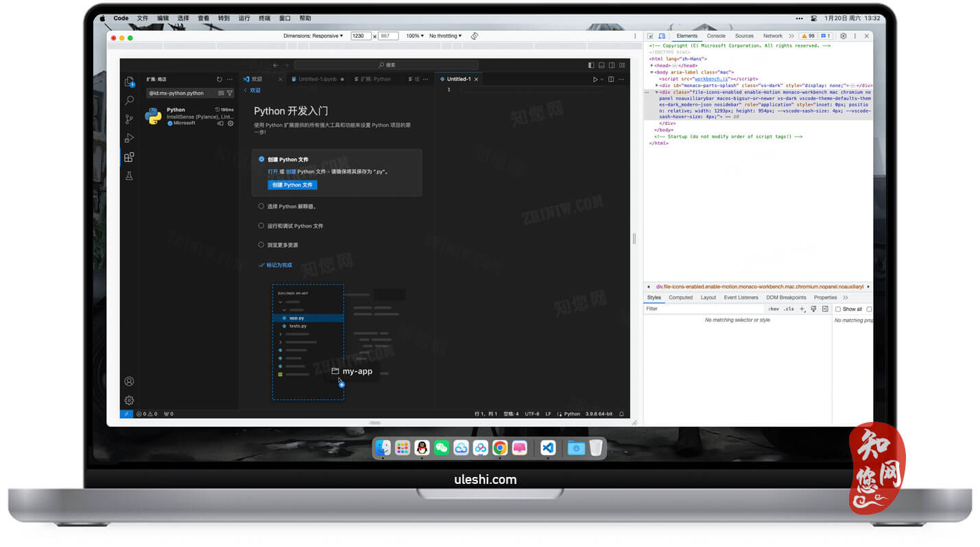The width and height of the screenshot is (980, 547).
Task: Clear extensions search results icon
Action: point(221,93)
